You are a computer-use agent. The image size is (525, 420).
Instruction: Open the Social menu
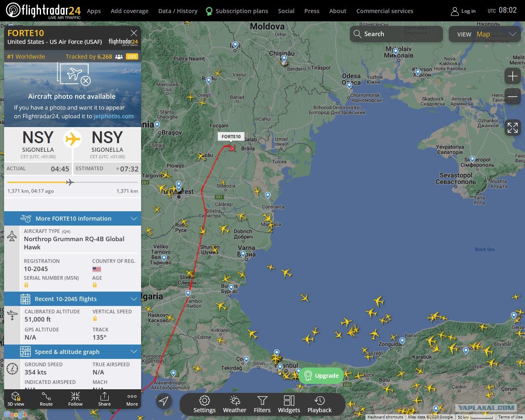(286, 11)
